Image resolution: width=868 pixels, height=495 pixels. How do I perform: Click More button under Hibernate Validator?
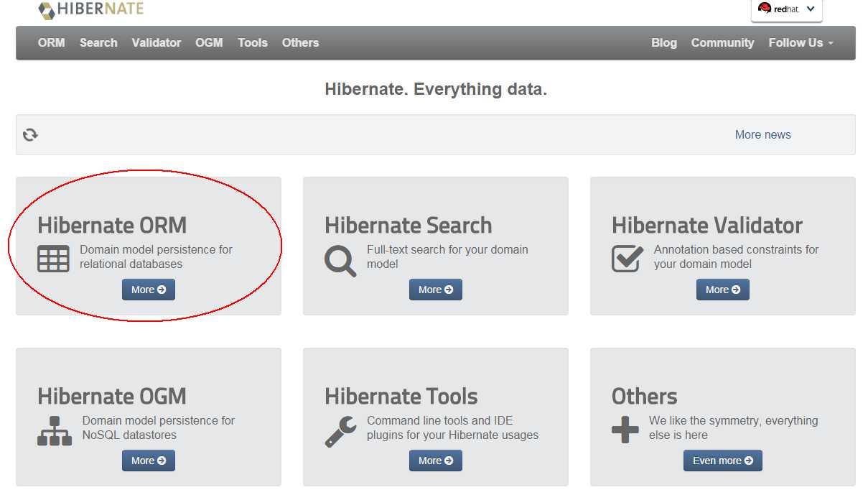pyautogui.click(x=723, y=290)
